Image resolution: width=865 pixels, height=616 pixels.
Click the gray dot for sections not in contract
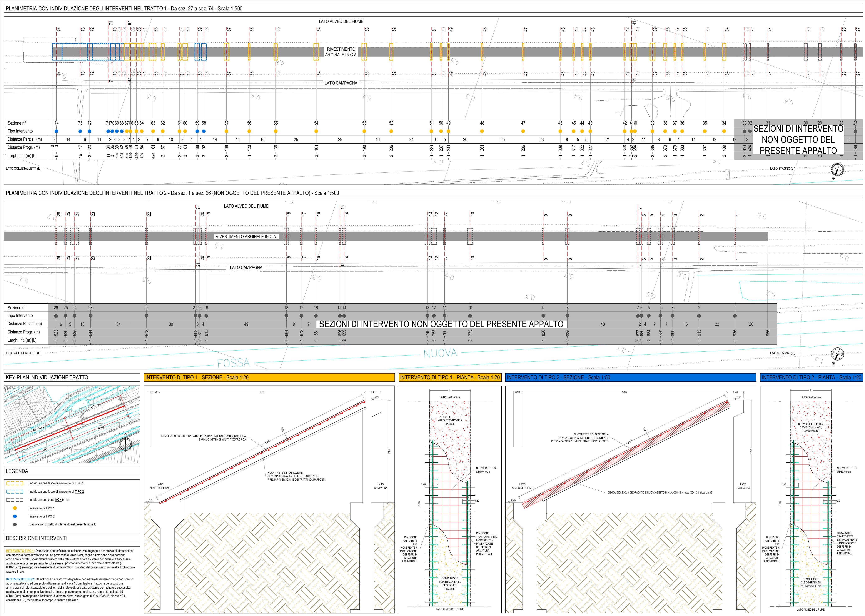coord(15,524)
